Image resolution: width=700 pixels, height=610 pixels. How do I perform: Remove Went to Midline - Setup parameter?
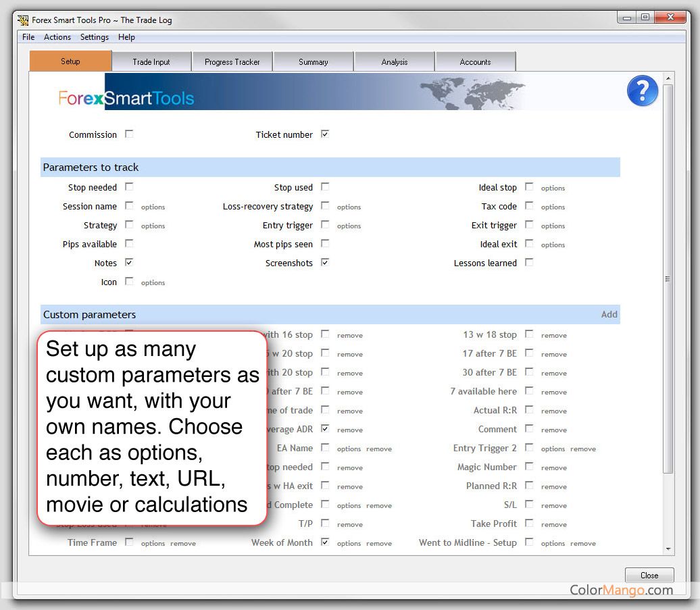point(583,544)
